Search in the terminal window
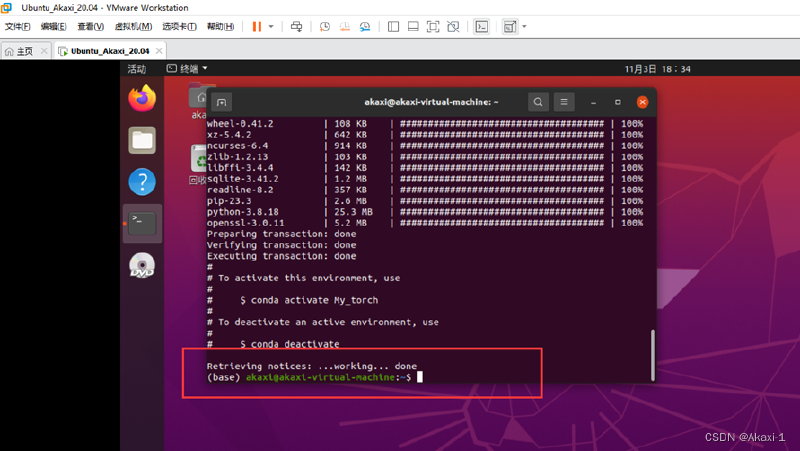 coord(538,102)
